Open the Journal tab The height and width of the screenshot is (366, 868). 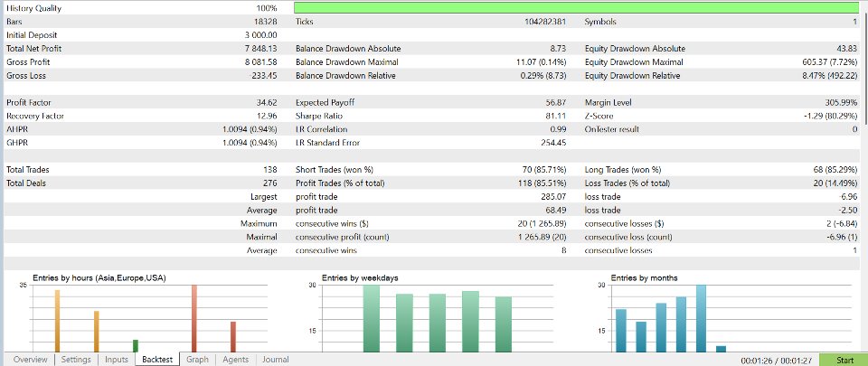pos(275,360)
